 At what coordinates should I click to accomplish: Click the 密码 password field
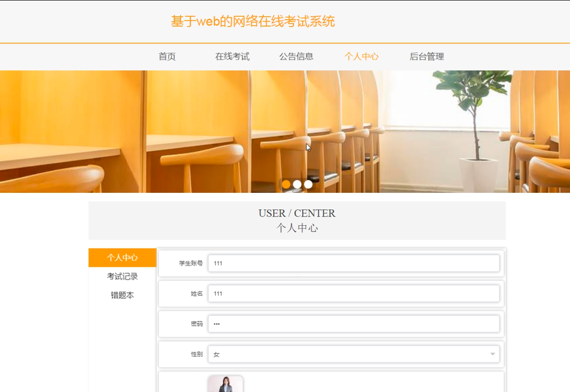(353, 324)
